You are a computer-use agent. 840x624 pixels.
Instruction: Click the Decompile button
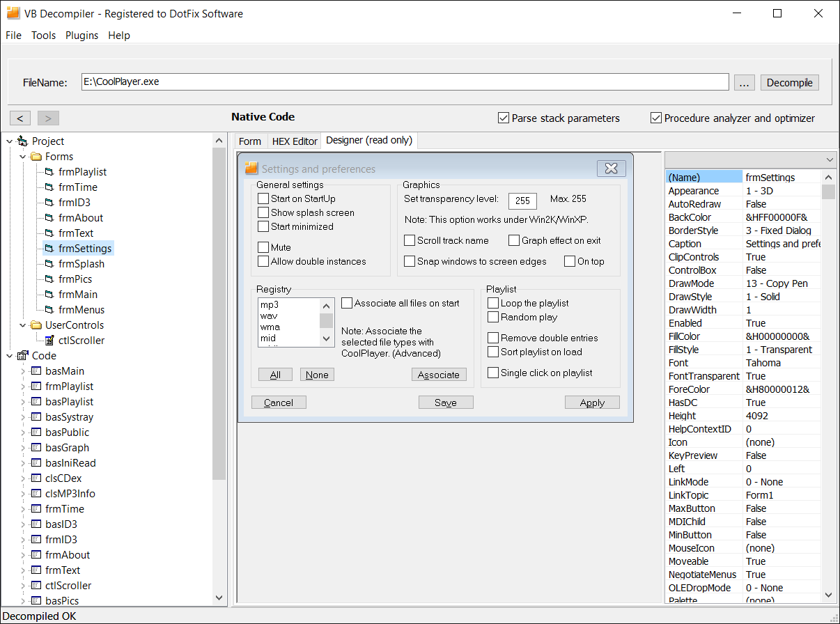[789, 83]
